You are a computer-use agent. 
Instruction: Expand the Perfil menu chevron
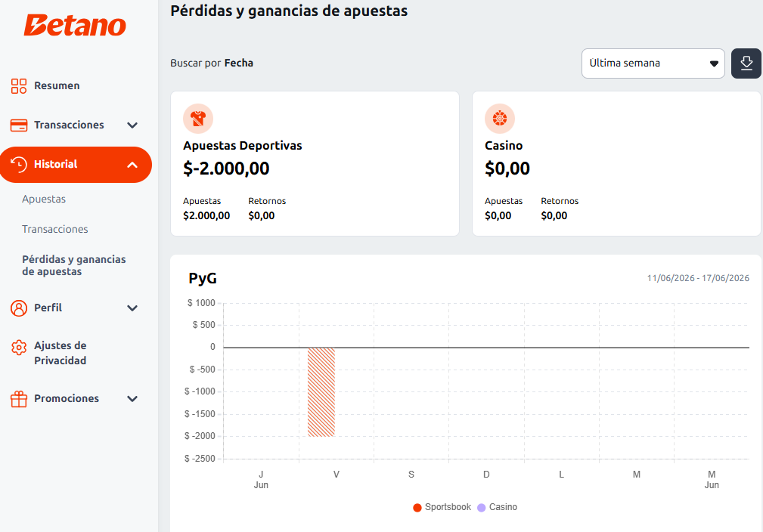pyautogui.click(x=132, y=308)
